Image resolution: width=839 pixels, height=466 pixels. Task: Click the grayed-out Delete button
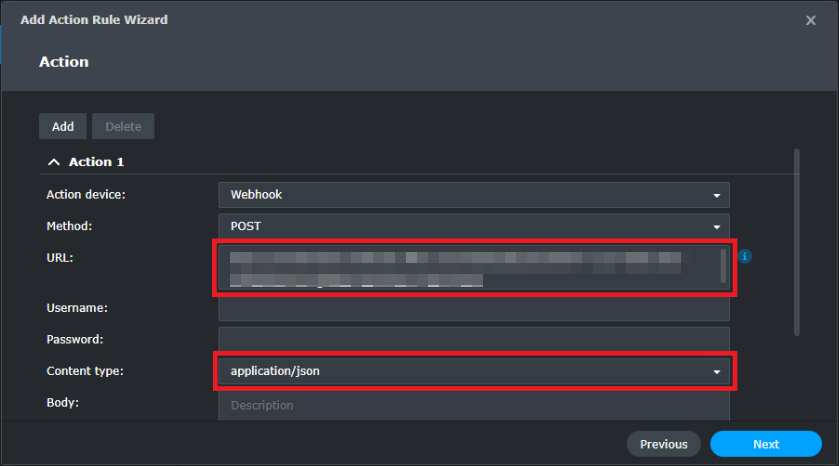click(x=123, y=126)
